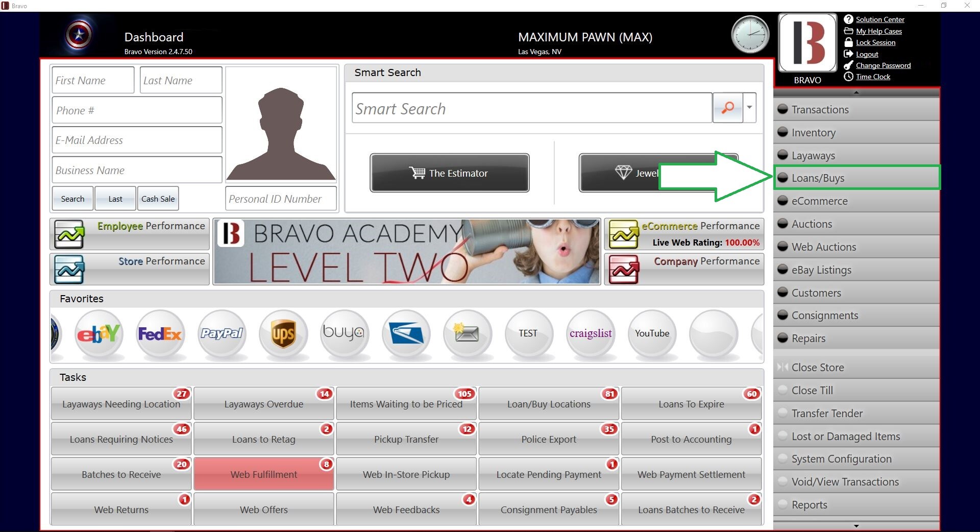Open the eBay Listings menu
The image size is (980, 532).
(x=856, y=270)
